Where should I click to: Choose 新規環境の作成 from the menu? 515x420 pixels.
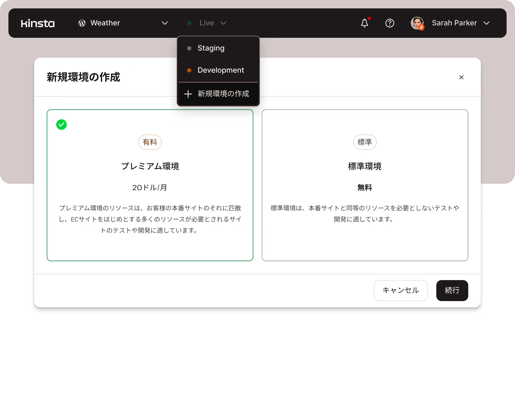click(223, 94)
